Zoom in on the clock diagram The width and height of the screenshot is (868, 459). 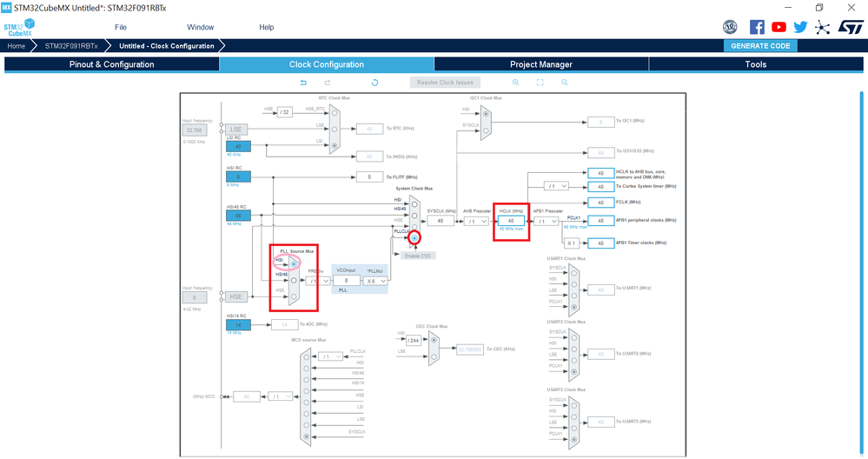pos(515,83)
